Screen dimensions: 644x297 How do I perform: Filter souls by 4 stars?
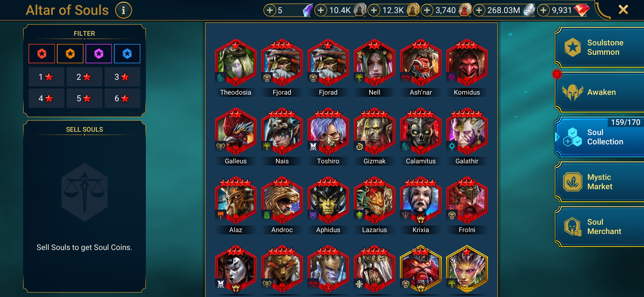pyautogui.click(x=46, y=98)
